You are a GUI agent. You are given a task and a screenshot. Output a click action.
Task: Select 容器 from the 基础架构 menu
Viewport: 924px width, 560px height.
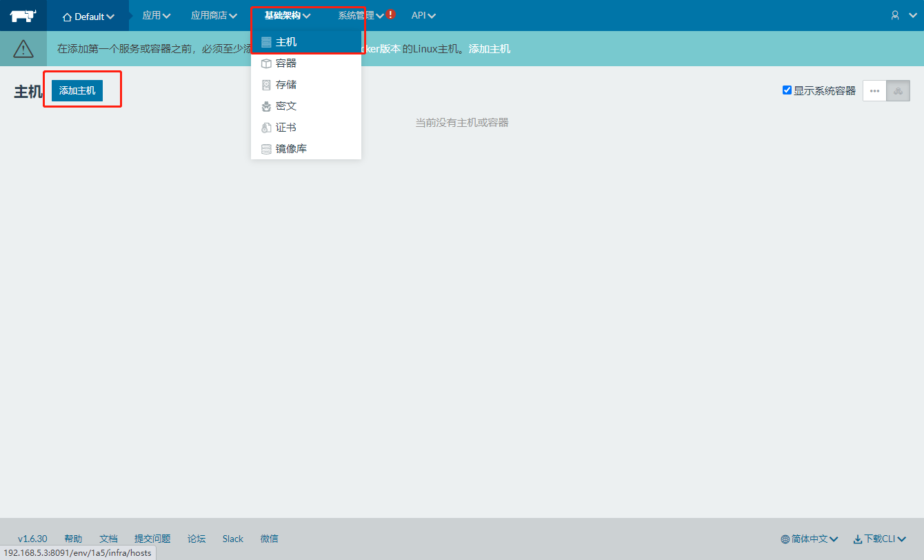click(x=285, y=63)
